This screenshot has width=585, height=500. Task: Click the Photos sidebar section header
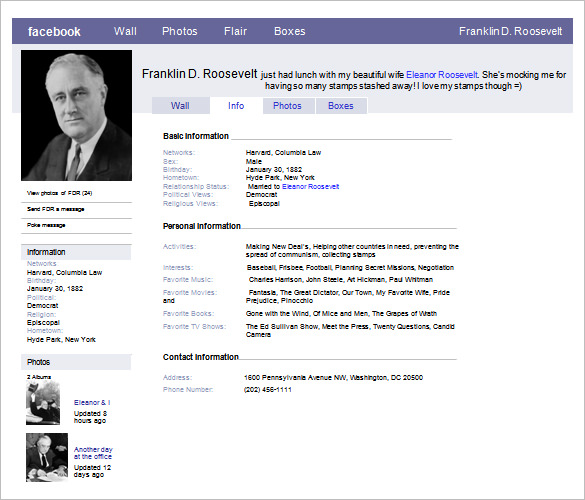click(x=76, y=362)
